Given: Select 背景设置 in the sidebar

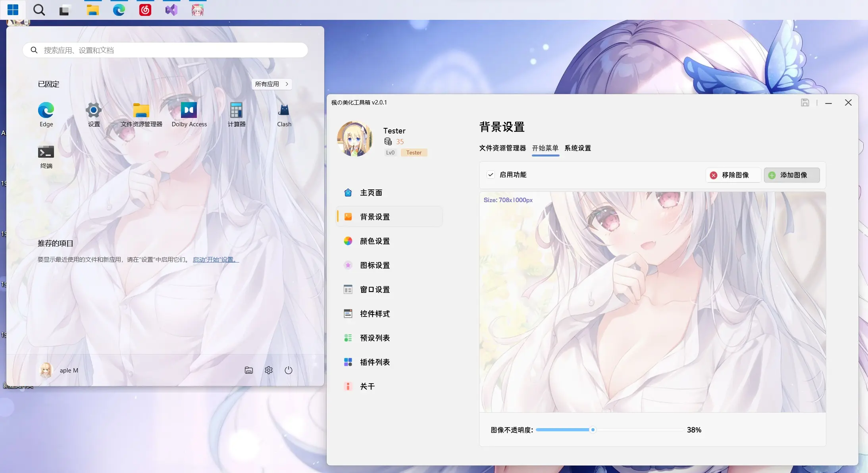Looking at the screenshot, I should click(389, 217).
